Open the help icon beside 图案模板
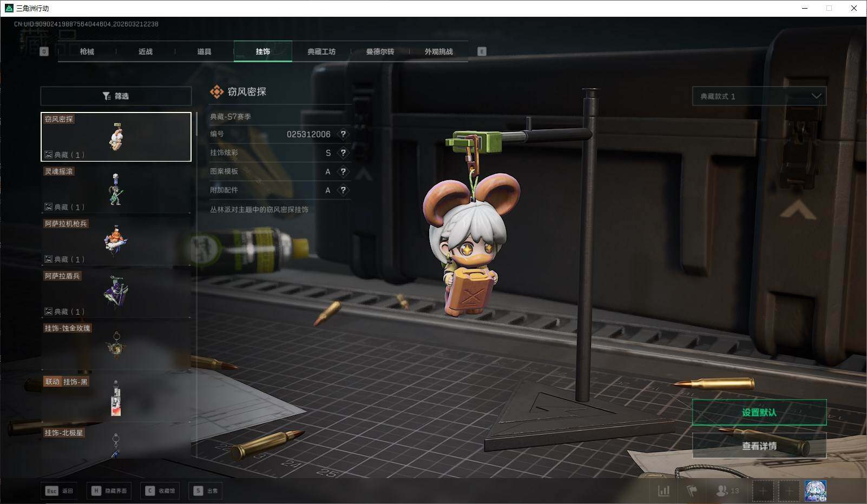The height and width of the screenshot is (504, 867). (343, 171)
